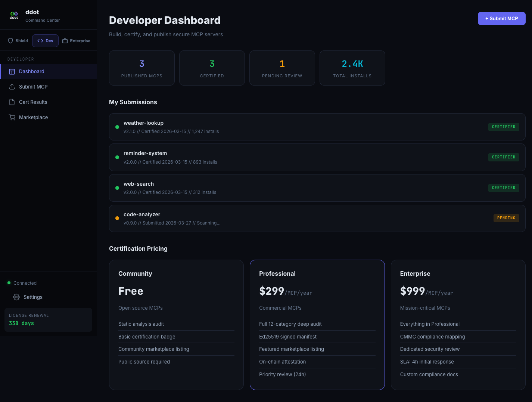This screenshot has height=402, width=532.
Task: Click the Submit MCP button at top right
Action: [x=501, y=18]
